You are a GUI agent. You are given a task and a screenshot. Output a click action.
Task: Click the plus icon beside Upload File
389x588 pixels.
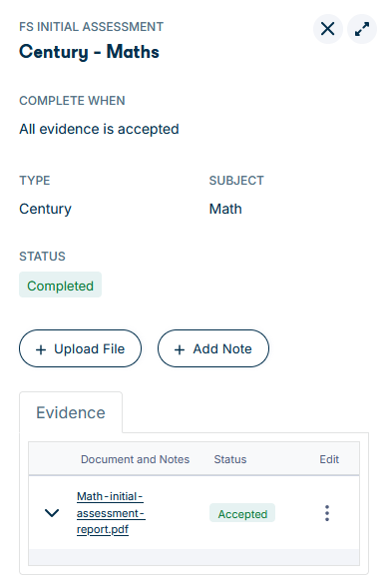point(41,349)
